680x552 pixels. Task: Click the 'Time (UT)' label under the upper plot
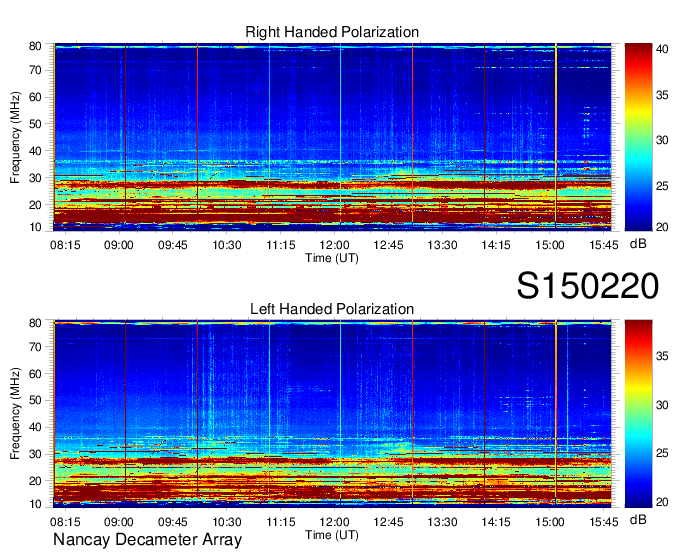pyautogui.click(x=332, y=258)
